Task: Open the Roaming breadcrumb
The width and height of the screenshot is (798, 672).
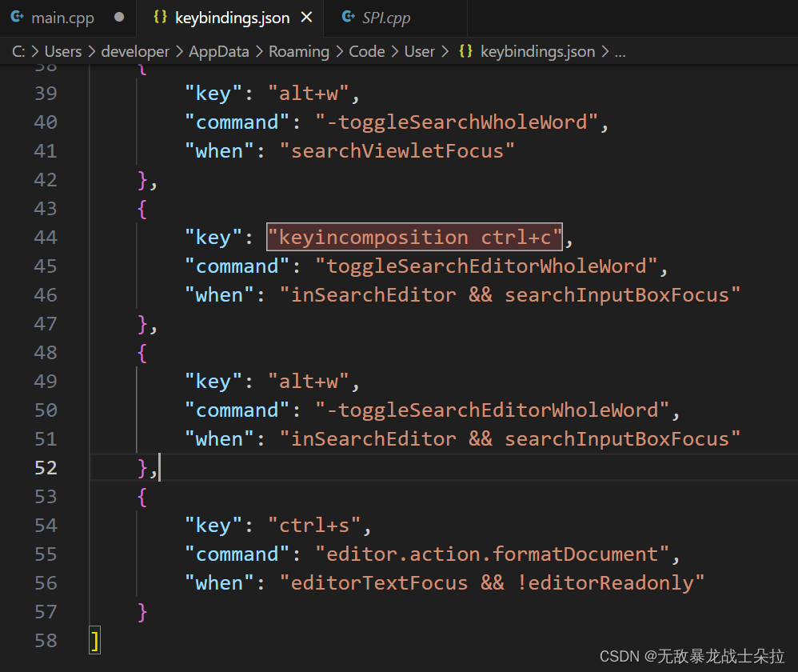Action: click(x=299, y=51)
